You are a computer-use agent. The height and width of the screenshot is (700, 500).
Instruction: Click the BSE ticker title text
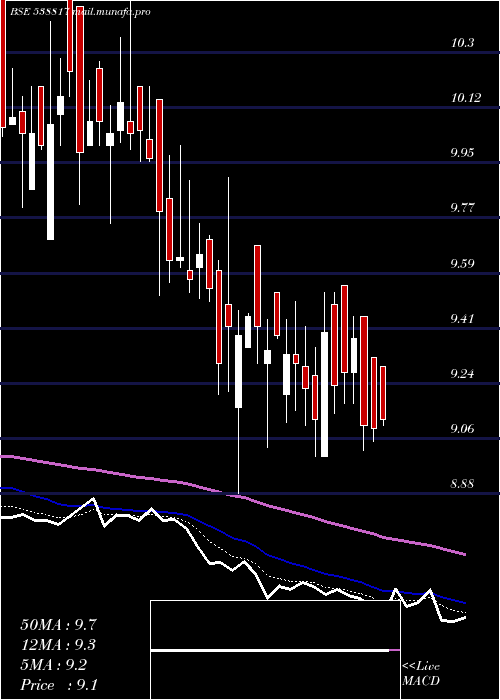click(80, 12)
